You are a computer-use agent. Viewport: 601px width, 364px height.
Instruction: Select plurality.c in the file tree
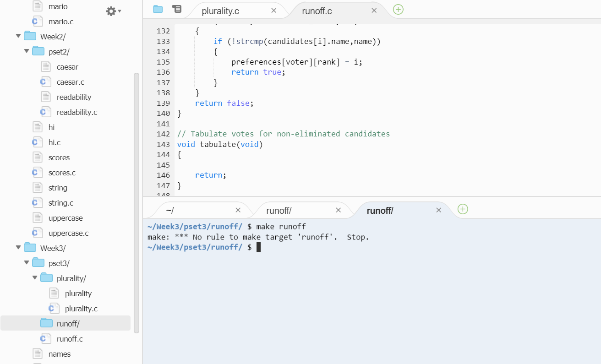[81, 309]
